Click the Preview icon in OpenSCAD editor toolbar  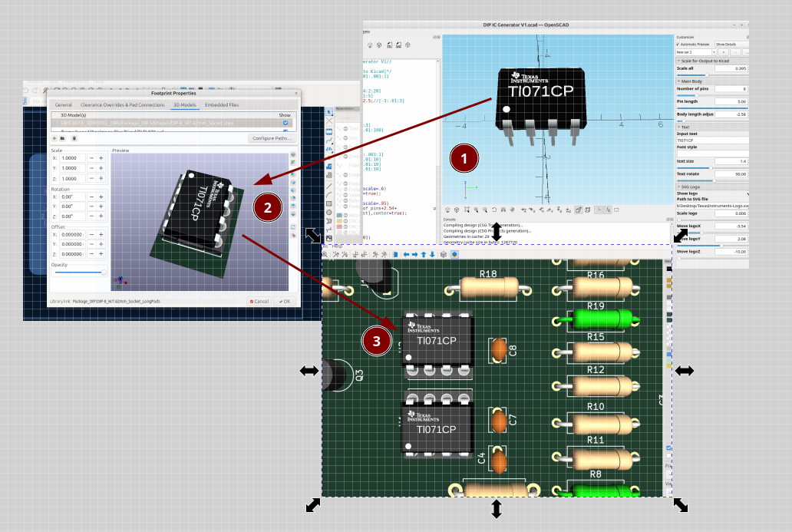pos(370,45)
